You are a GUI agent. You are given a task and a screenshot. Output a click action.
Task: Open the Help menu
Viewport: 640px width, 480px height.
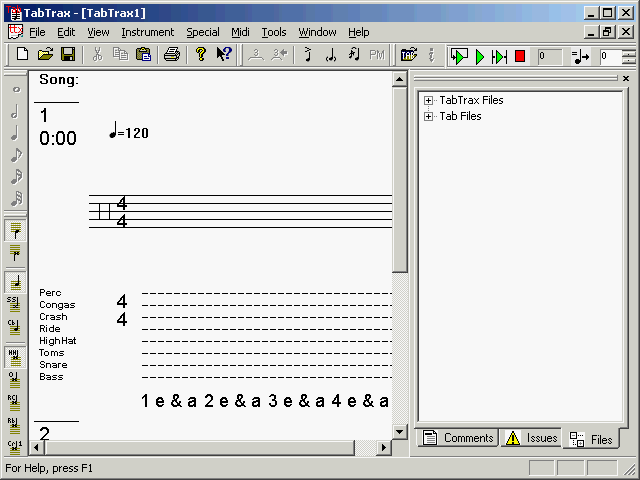tap(358, 32)
